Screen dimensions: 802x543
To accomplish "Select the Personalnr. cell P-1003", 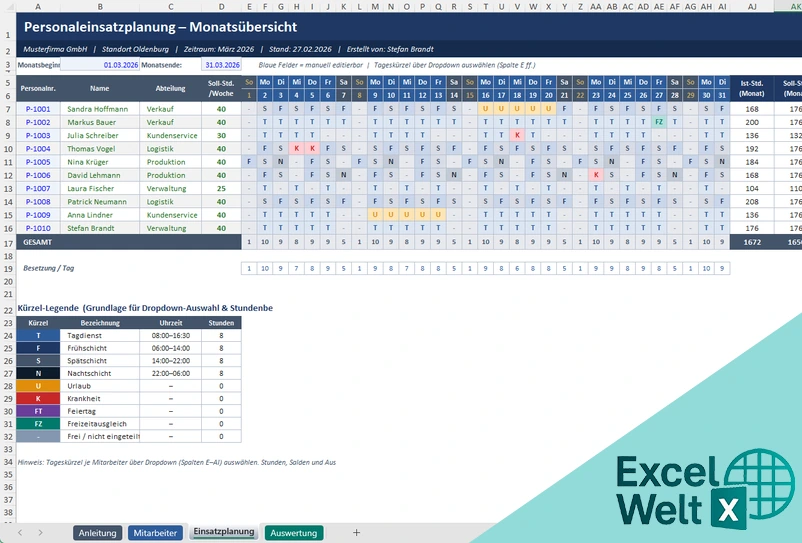I will (x=38, y=135).
